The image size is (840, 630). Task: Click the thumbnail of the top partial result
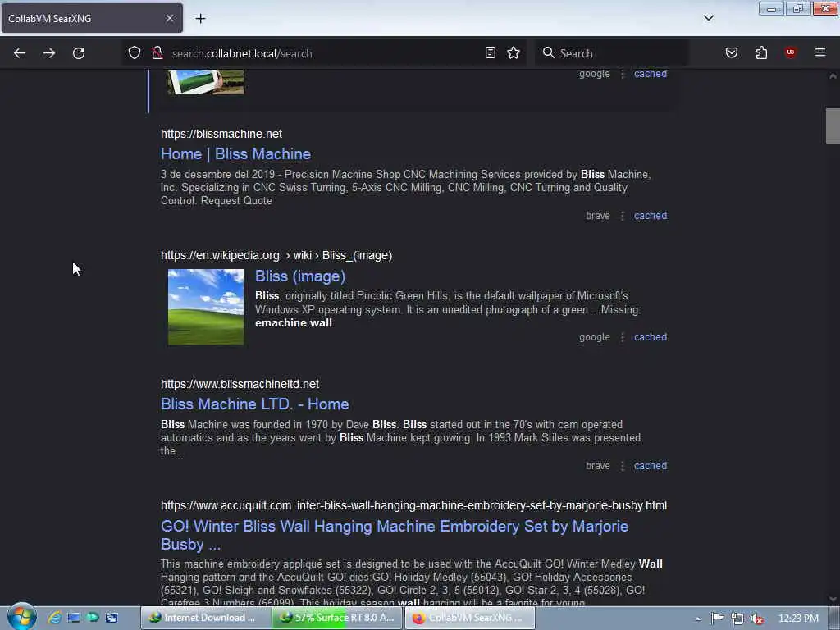coord(206,82)
